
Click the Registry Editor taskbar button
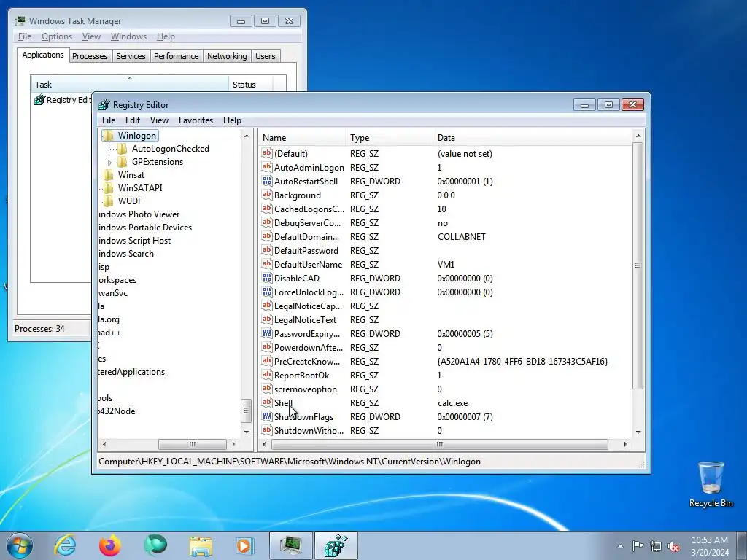tap(336, 545)
